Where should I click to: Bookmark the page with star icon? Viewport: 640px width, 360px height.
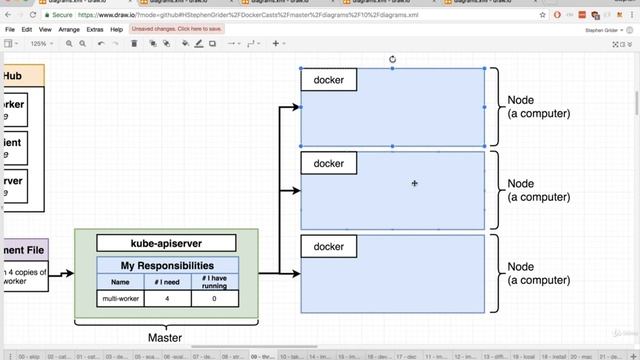point(542,15)
